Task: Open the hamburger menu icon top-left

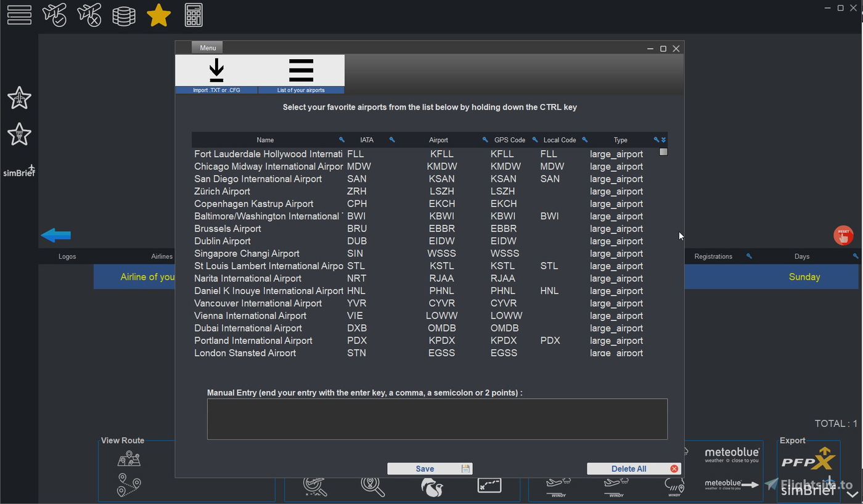Action: (19, 15)
